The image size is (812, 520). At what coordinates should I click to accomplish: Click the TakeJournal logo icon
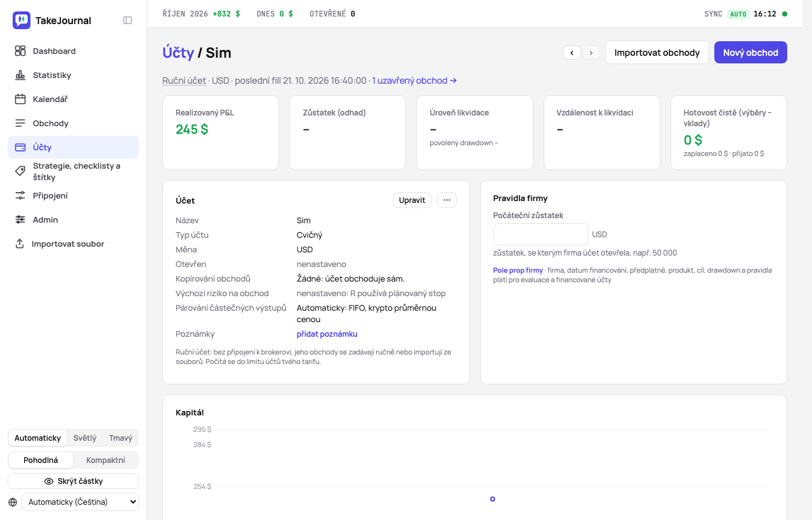22,20
